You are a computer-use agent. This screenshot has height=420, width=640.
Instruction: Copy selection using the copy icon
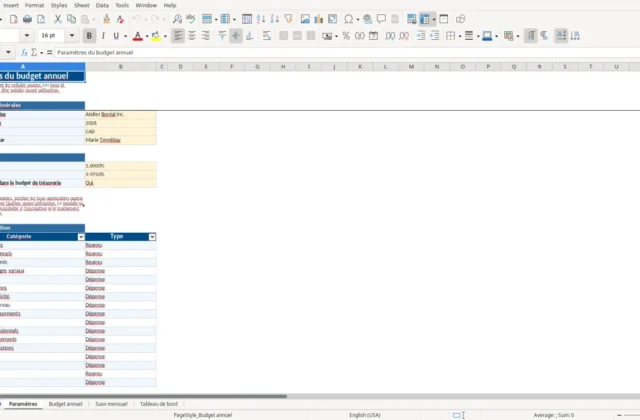pyautogui.click(x=71, y=19)
